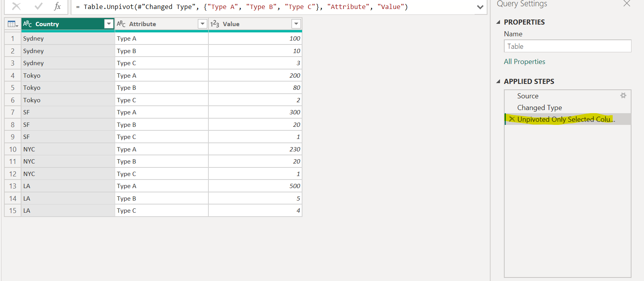644x281 pixels.
Task: Confirm the formula with checkmark icon
Action: (39, 6)
